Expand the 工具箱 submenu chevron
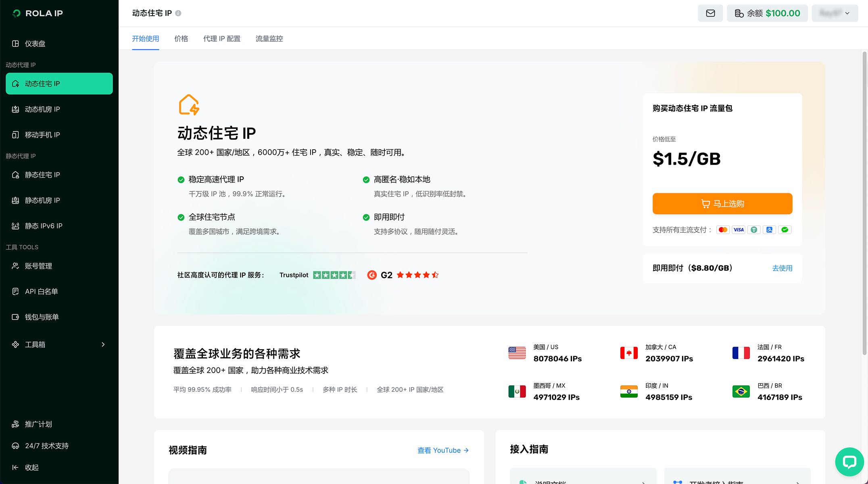 [x=103, y=344]
